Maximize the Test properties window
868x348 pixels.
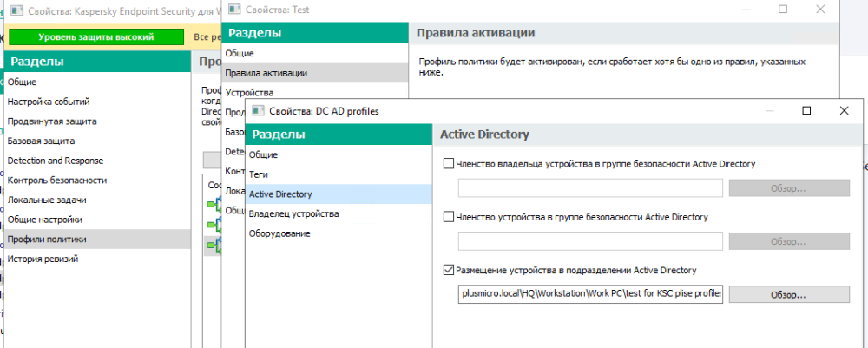click(x=783, y=9)
